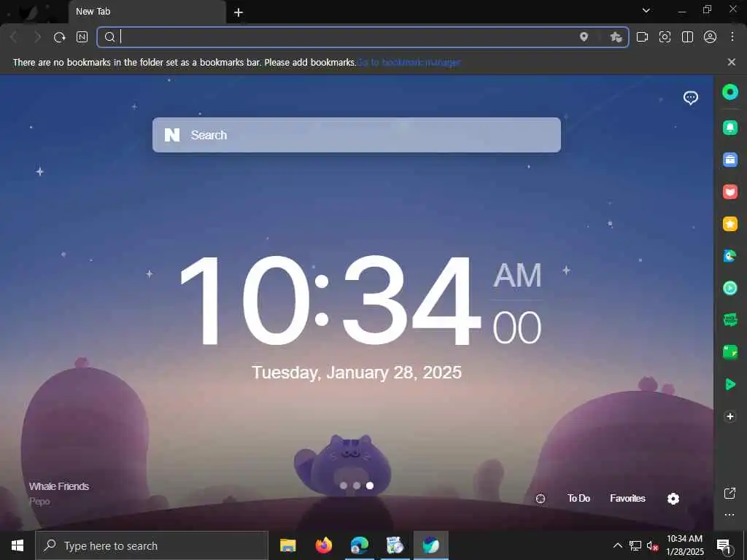Screen dimensions: 747x560
Task: Open the green play-triangle sidebar app
Action: pyautogui.click(x=729, y=384)
